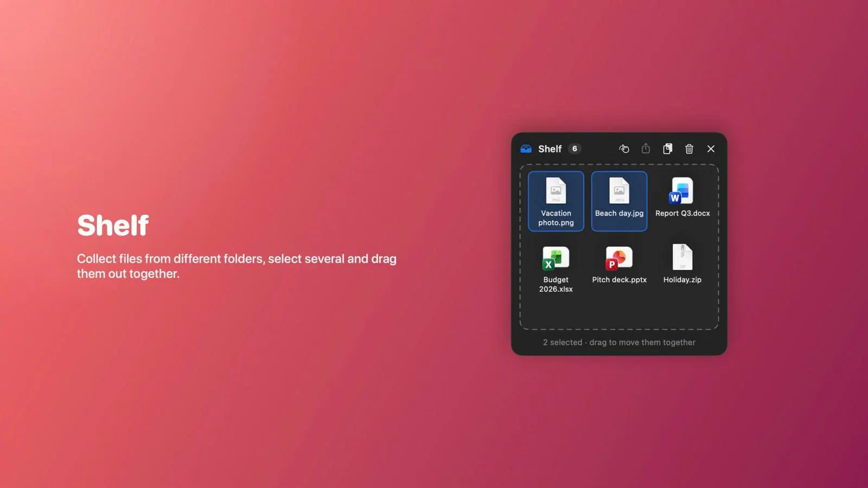This screenshot has width=868, height=488.
Task: Click the blue Shelf tray app icon
Action: point(526,149)
